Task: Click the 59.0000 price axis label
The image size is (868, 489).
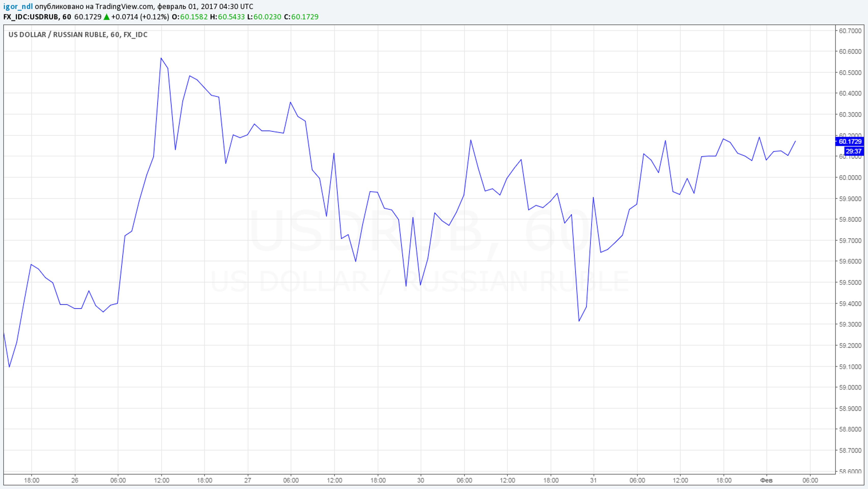Action: pos(850,387)
